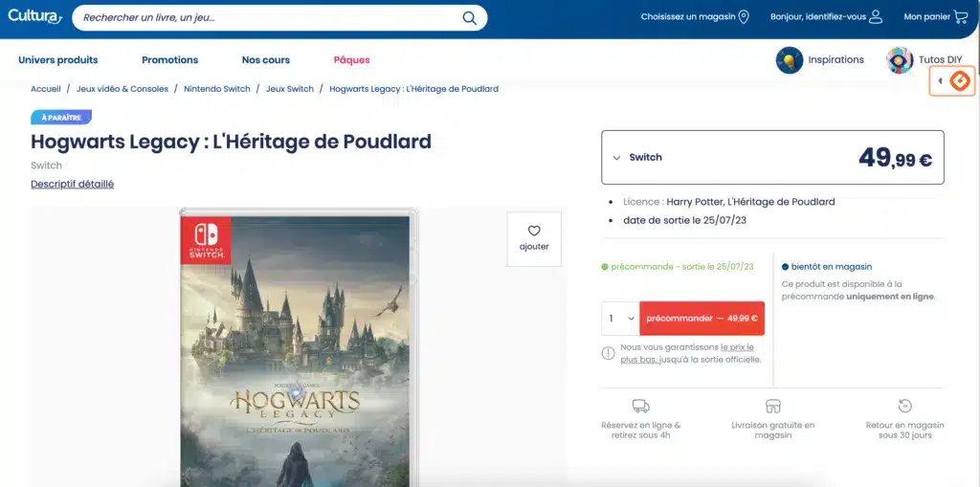Click the Nintendo Switch breadcrumb

click(x=216, y=89)
